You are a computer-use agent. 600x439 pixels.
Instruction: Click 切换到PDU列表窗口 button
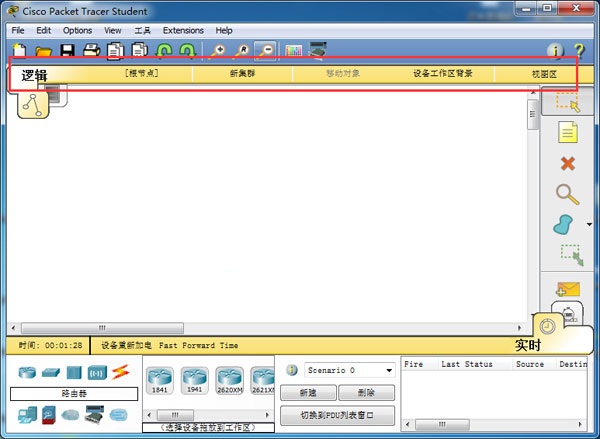(337, 415)
